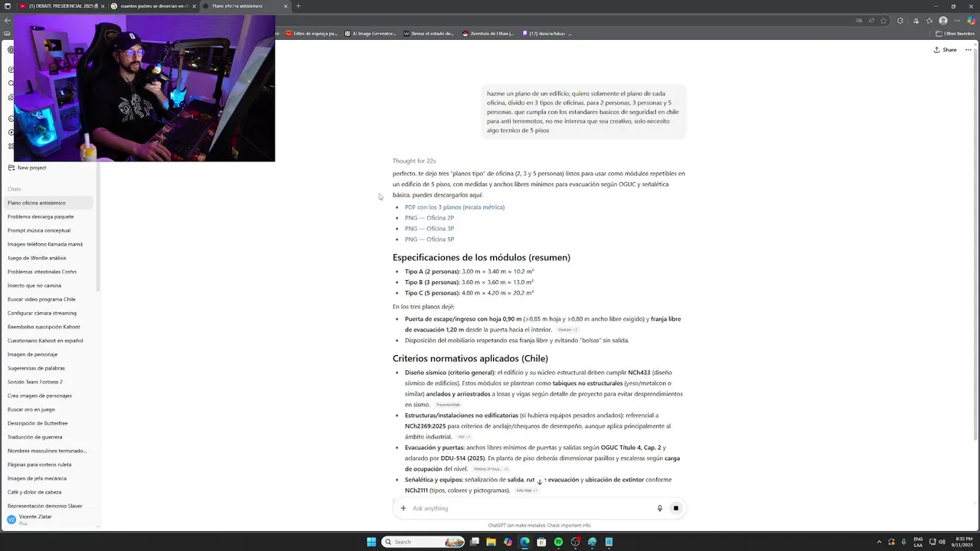
Task: Open '(12) danicachilup' bookmark
Action: pos(547,34)
